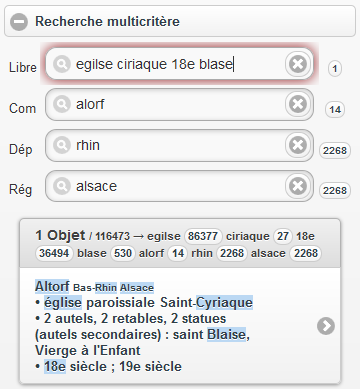Image resolution: width=360 pixels, height=389 pixels.
Task: Select the blase 530 count badge
Action: coord(123,253)
